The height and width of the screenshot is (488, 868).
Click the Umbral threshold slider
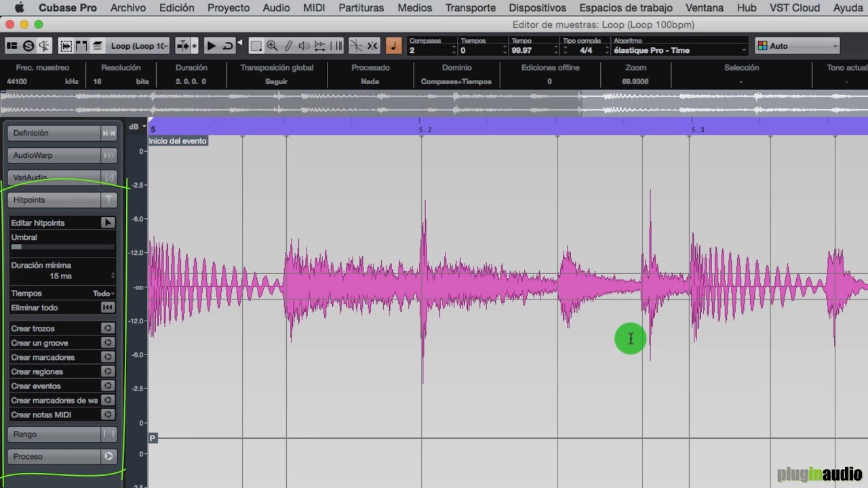(62, 247)
